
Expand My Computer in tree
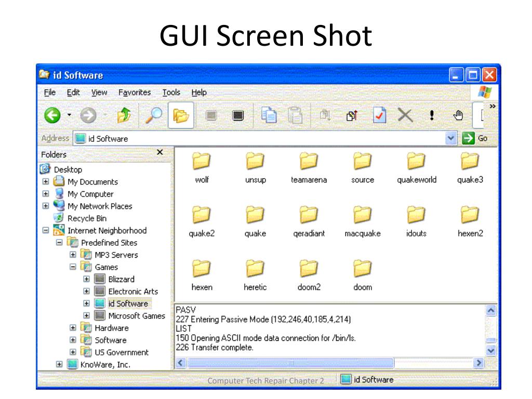pyautogui.click(x=46, y=194)
